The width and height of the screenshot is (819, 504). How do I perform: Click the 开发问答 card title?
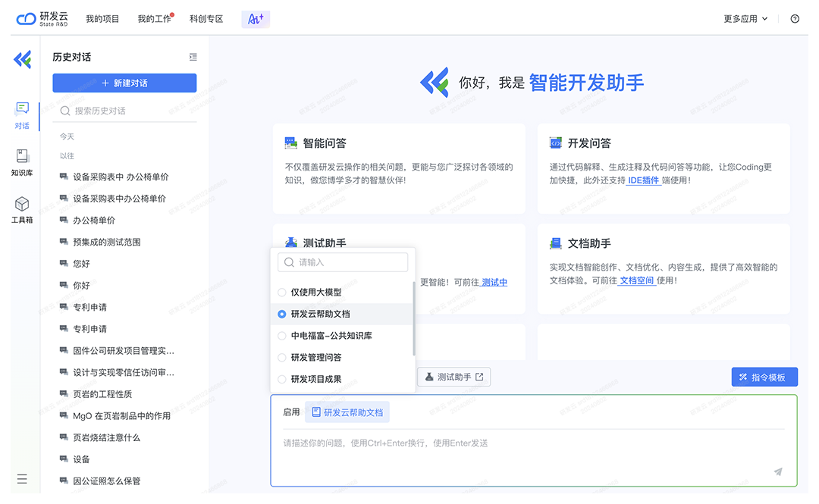point(589,143)
